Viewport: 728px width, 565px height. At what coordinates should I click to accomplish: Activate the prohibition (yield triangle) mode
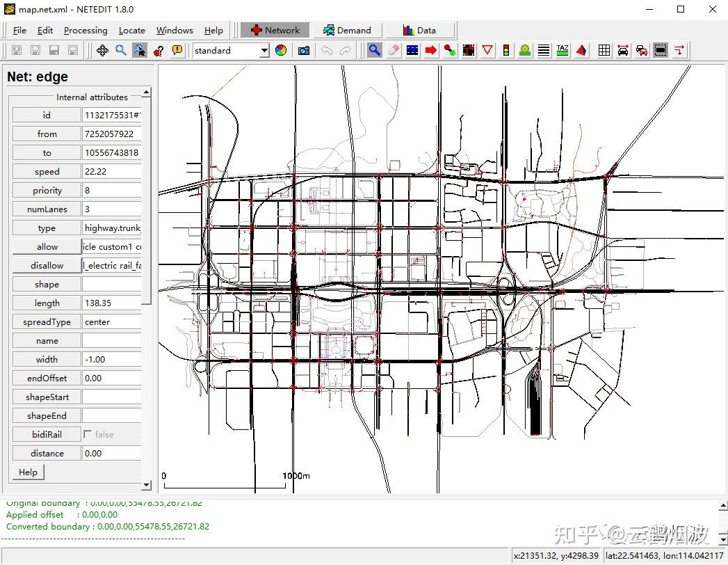(487, 50)
